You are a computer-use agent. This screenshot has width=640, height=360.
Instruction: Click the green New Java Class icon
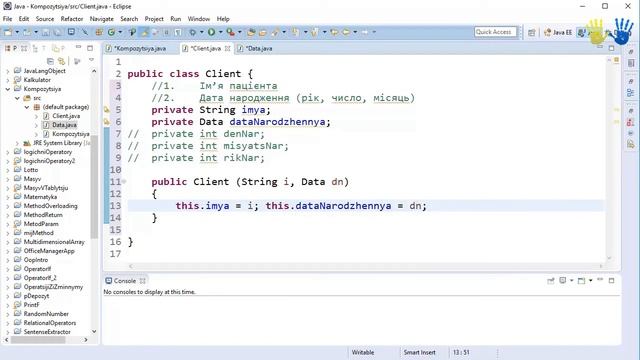pos(111,32)
